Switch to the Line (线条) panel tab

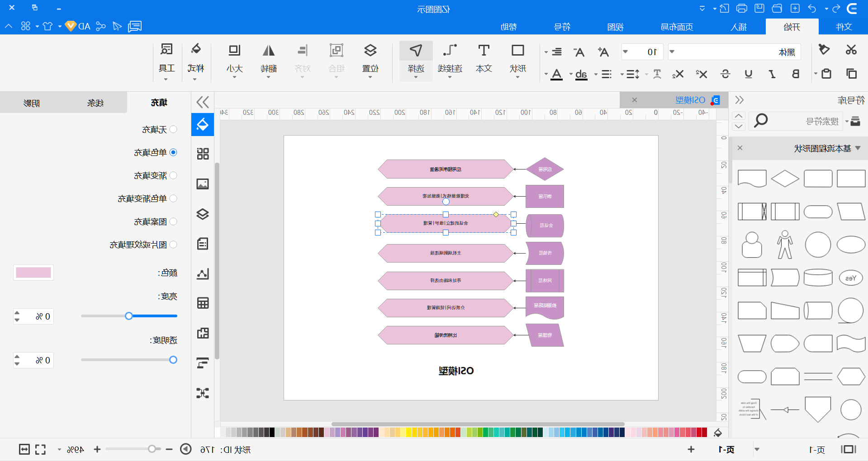pyautogui.click(x=95, y=103)
